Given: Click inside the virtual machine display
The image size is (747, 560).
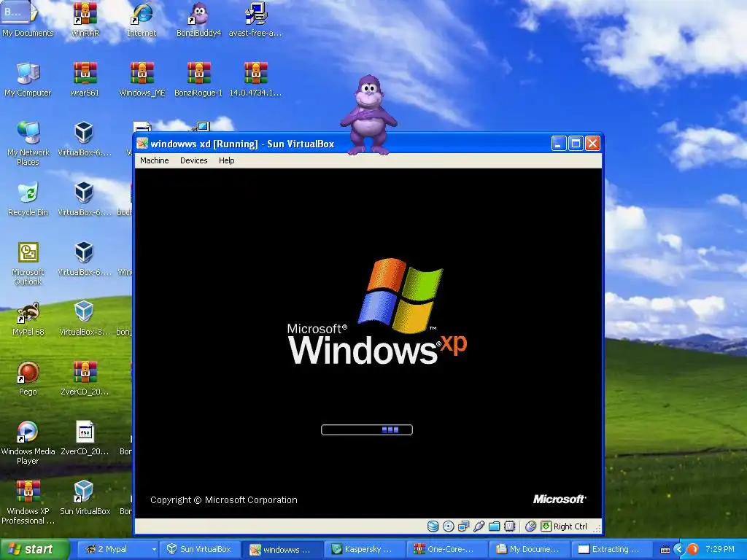Looking at the screenshot, I should (368, 343).
